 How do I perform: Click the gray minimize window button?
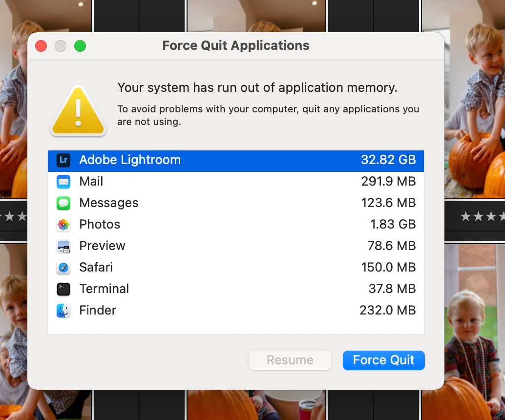[61, 46]
